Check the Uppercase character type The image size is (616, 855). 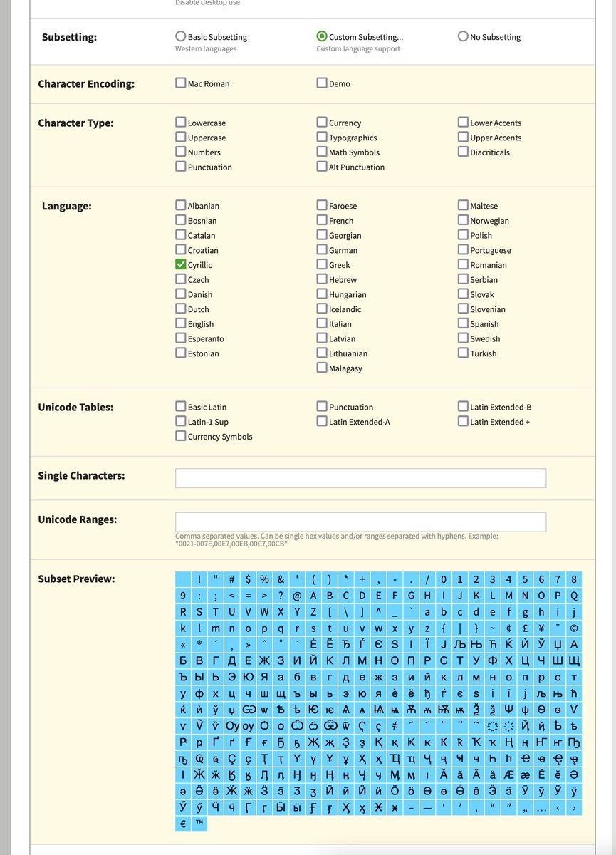click(x=181, y=137)
